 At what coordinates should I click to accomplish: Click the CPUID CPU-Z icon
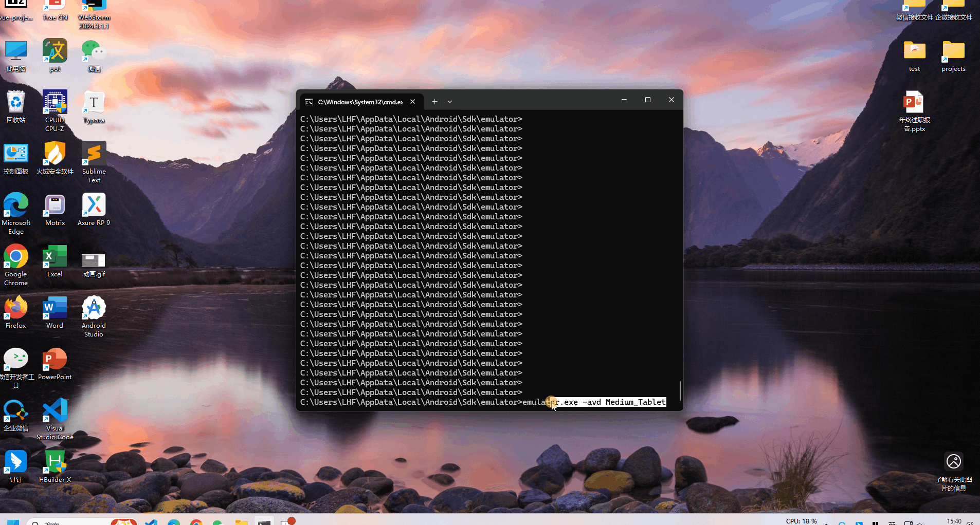click(55, 103)
